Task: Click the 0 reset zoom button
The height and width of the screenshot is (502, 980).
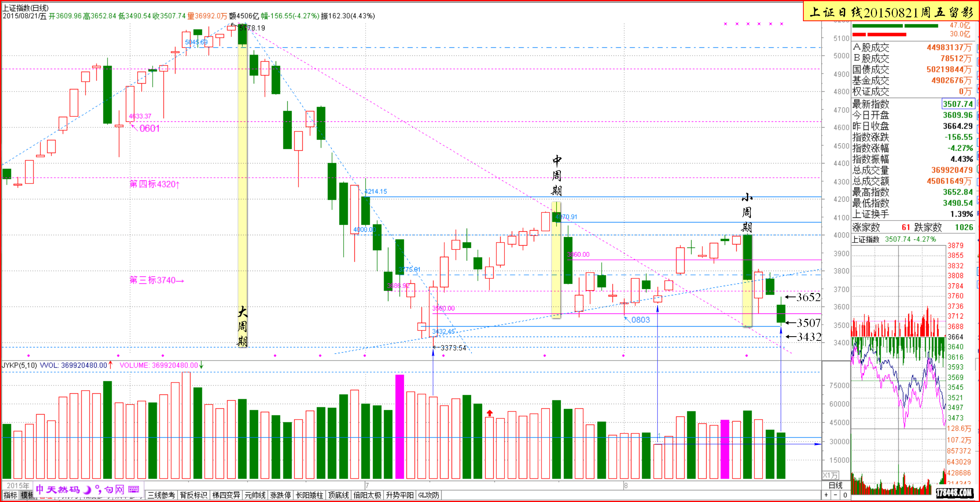Action: point(845,495)
